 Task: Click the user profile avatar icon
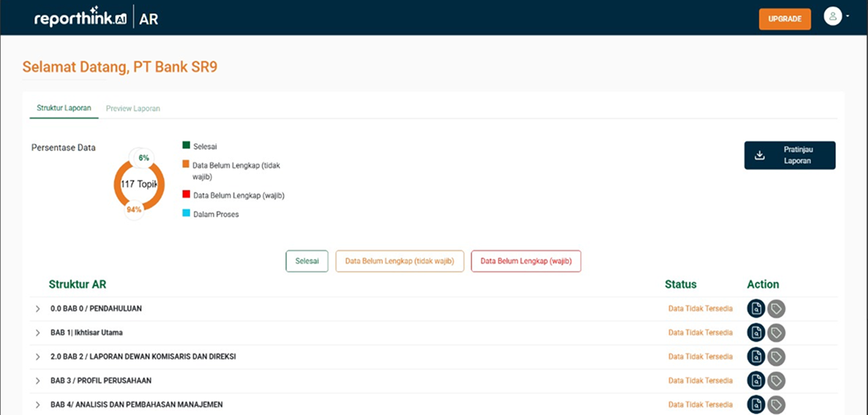833,16
